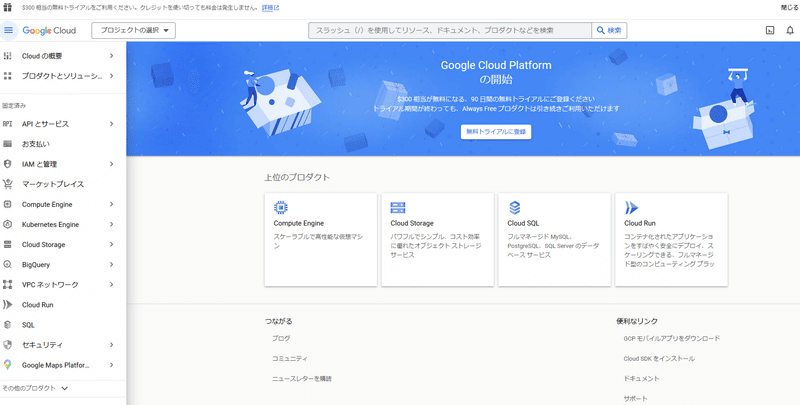Expand IAM and admin submenu arrow
Image resolution: width=800 pixels, height=405 pixels.
112,164
